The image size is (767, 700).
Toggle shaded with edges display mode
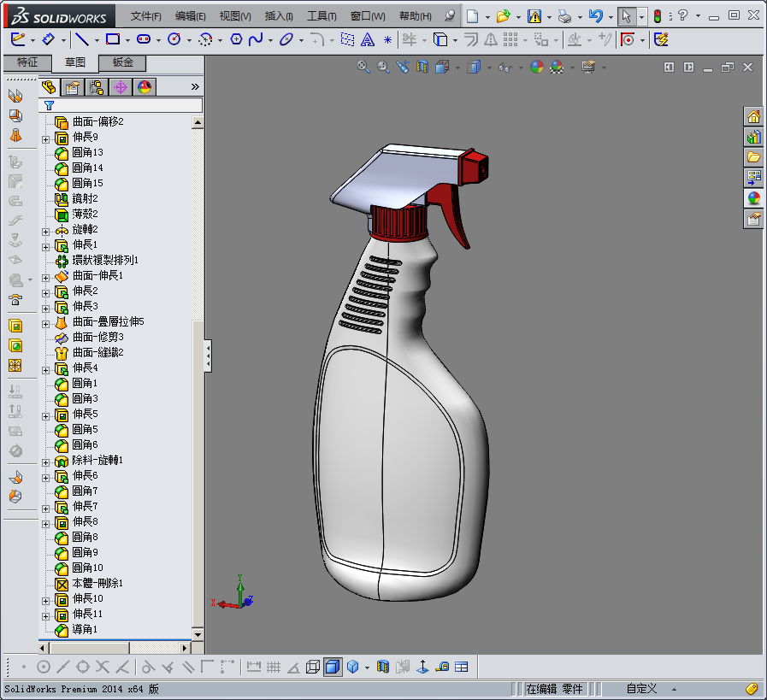[333, 667]
